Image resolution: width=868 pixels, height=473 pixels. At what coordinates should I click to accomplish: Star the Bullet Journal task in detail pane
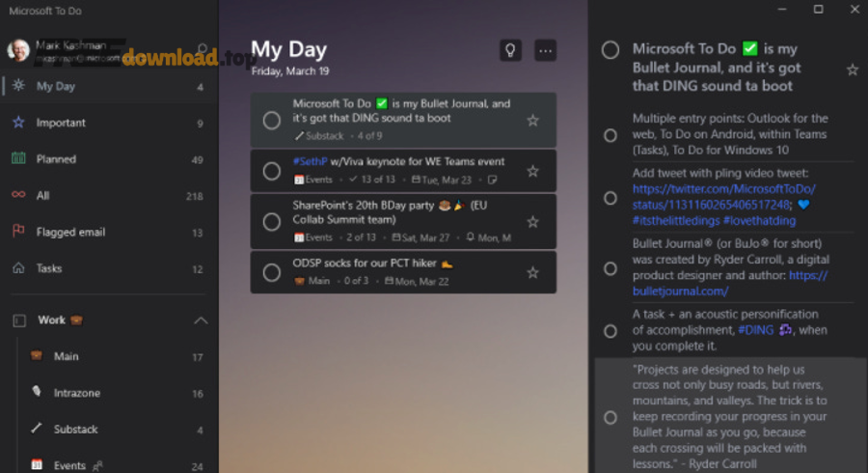coord(852,70)
